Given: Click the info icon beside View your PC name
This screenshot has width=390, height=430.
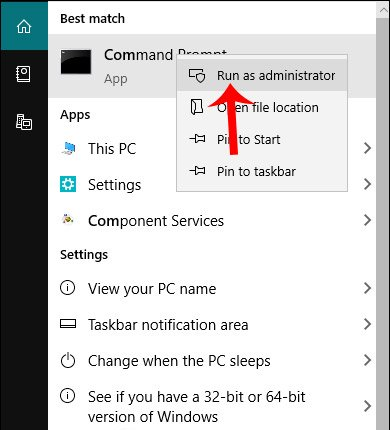Looking at the screenshot, I should point(68,288).
